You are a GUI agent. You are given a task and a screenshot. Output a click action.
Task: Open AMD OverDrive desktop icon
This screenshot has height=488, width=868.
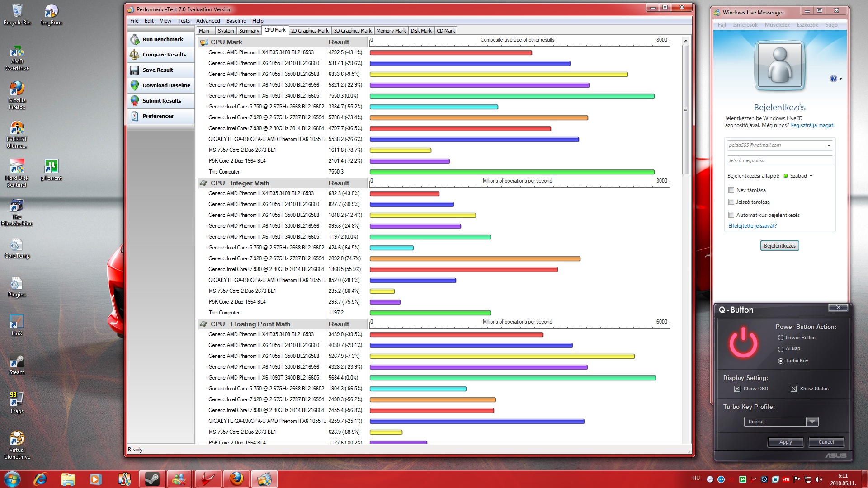tap(17, 58)
